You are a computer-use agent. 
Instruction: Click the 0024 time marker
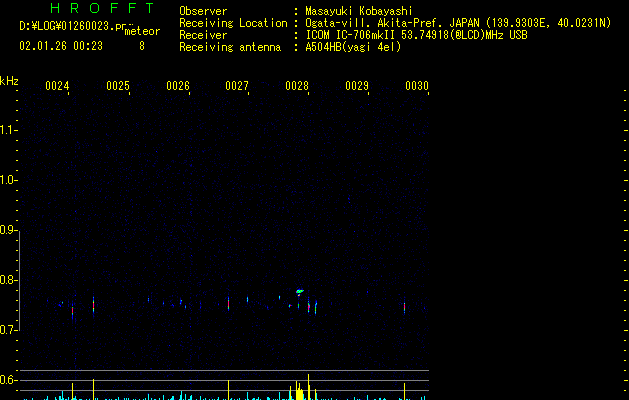[57, 86]
